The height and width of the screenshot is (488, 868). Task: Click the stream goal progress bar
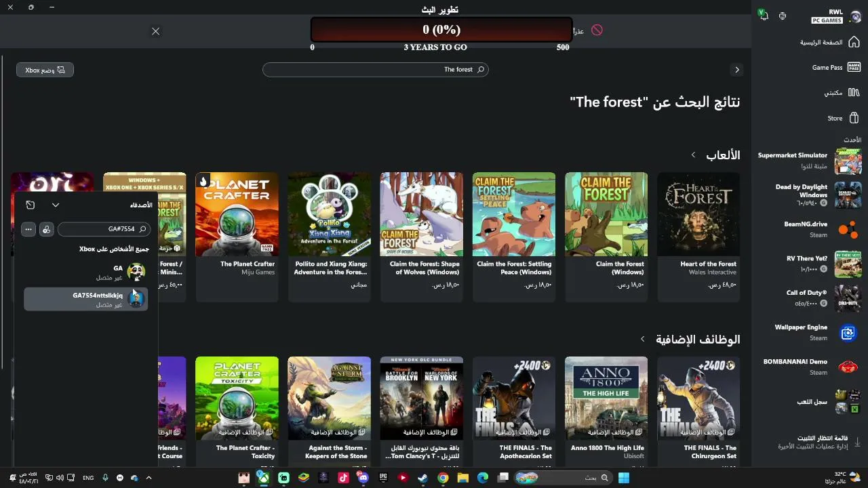point(441,30)
